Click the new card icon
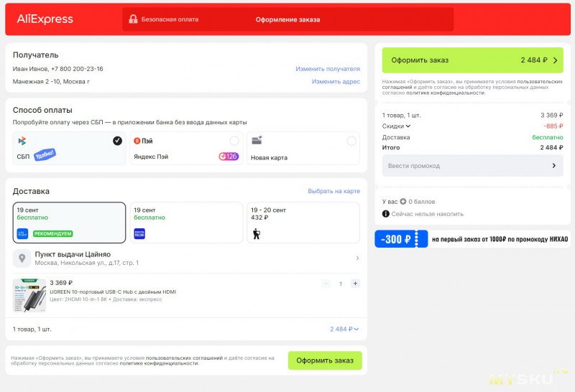 pyautogui.click(x=257, y=140)
